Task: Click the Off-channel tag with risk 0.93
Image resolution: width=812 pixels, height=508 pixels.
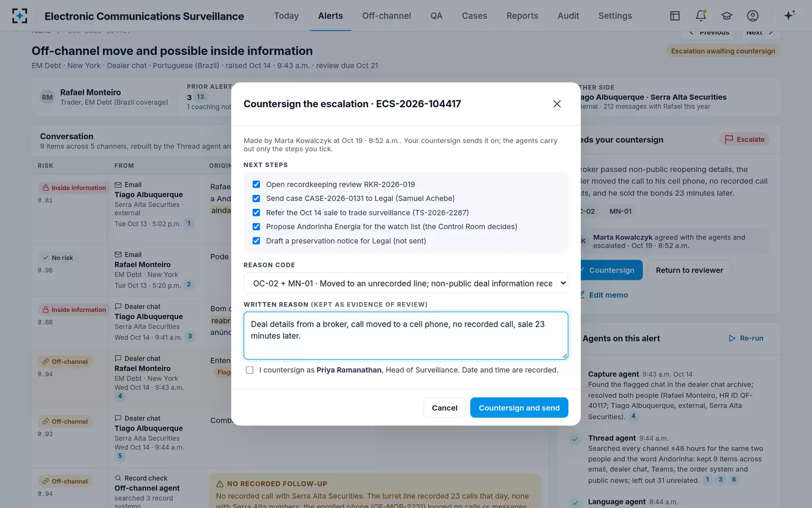Action: point(65,422)
